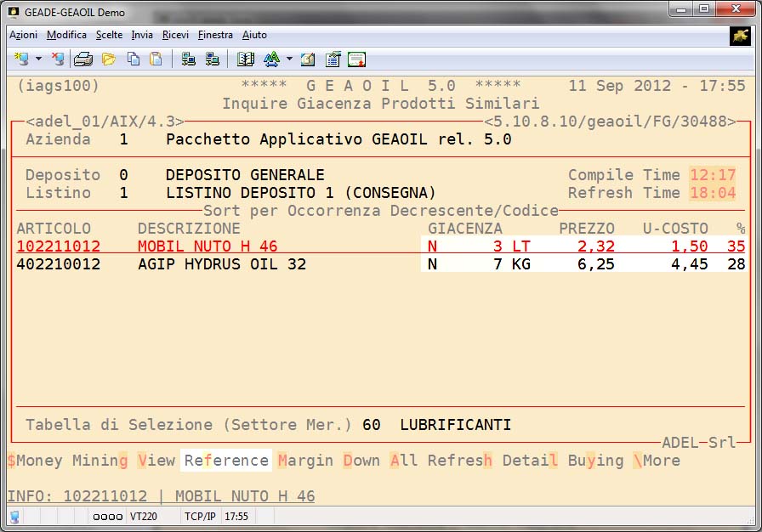Expand the new connection dropdown arrow

tap(38, 59)
